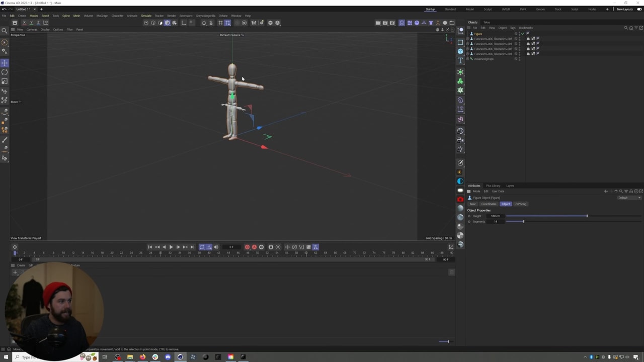This screenshot has height=362, width=644.
Task: Click the Attributes lock icon
Action: (x=631, y=191)
